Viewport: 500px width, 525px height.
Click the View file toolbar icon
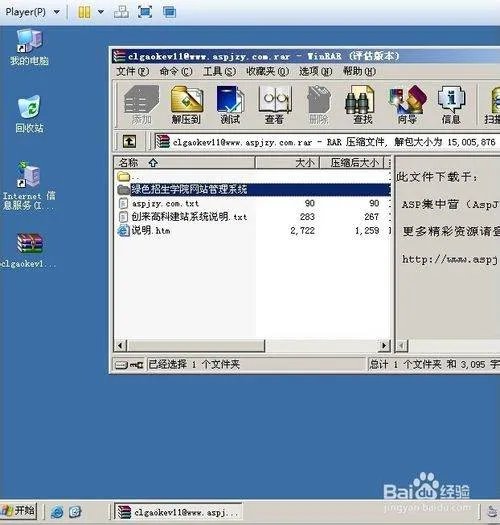tap(275, 104)
